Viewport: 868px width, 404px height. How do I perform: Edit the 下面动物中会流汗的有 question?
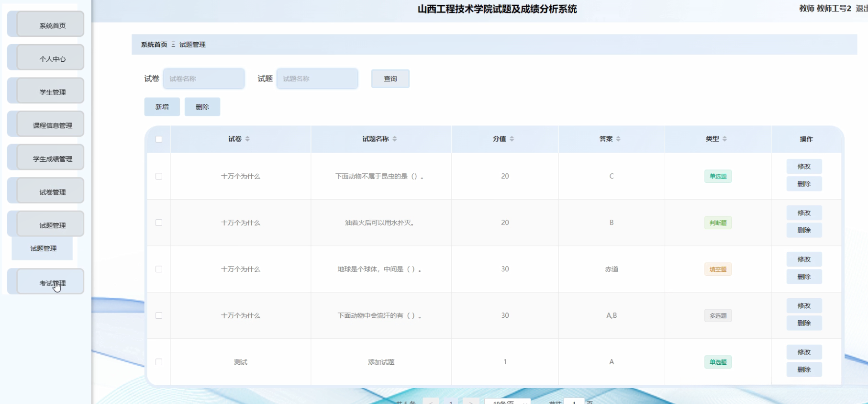804,306
